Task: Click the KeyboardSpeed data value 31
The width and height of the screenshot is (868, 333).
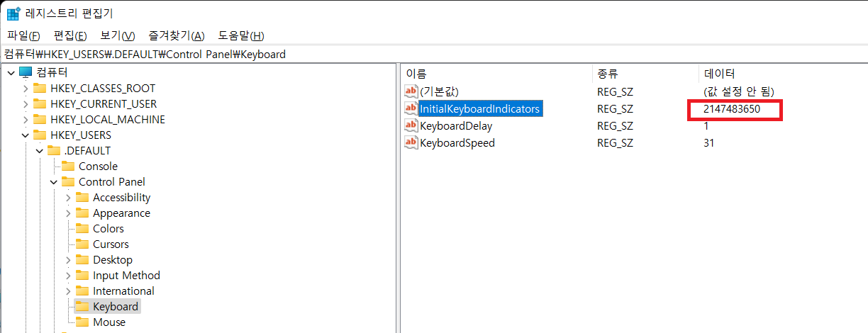Action: pos(709,142)
